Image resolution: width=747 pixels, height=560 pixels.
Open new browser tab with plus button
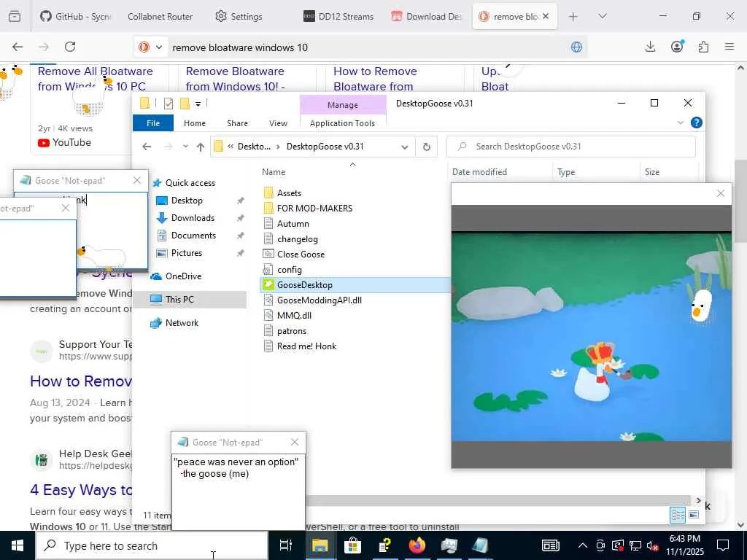click(x=573, y=17)
